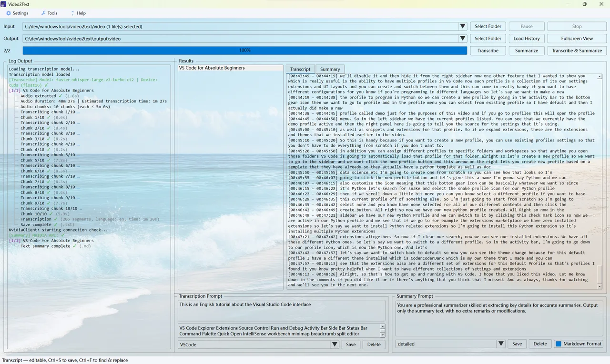Click the Input path text field
610x364 pixels.
[x=240, y=27]
